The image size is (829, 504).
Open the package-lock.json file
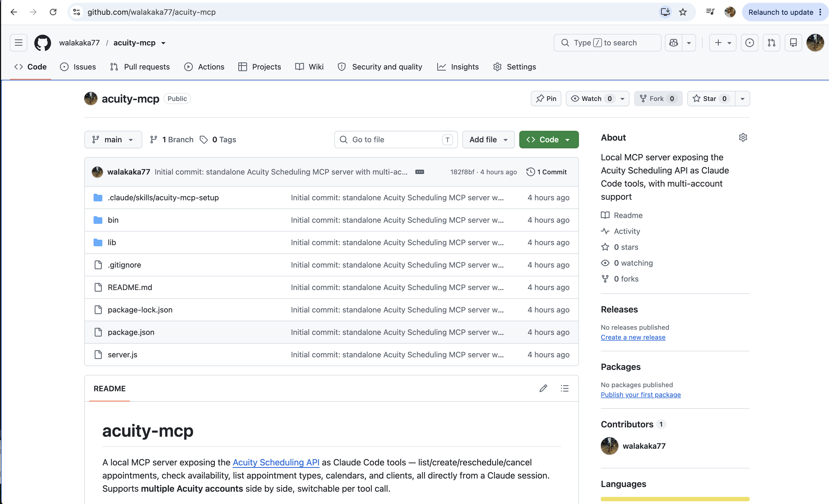tap(140, 310)
